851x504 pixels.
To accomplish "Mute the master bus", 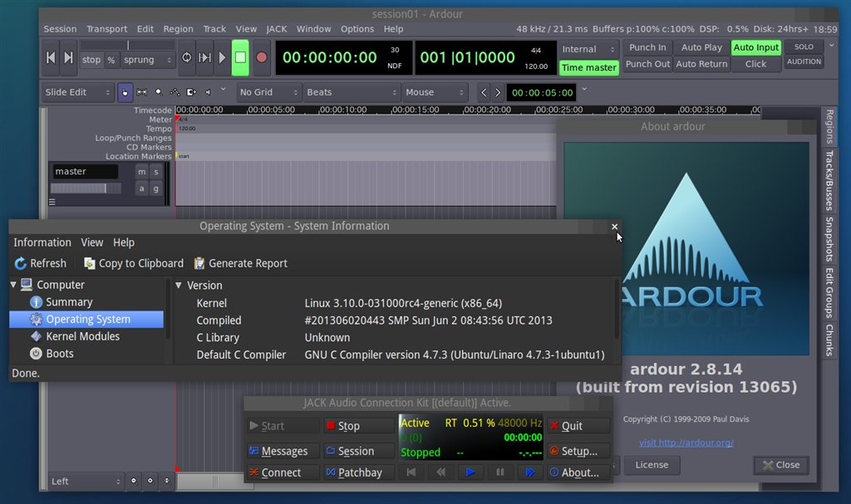I will point(141,172).
